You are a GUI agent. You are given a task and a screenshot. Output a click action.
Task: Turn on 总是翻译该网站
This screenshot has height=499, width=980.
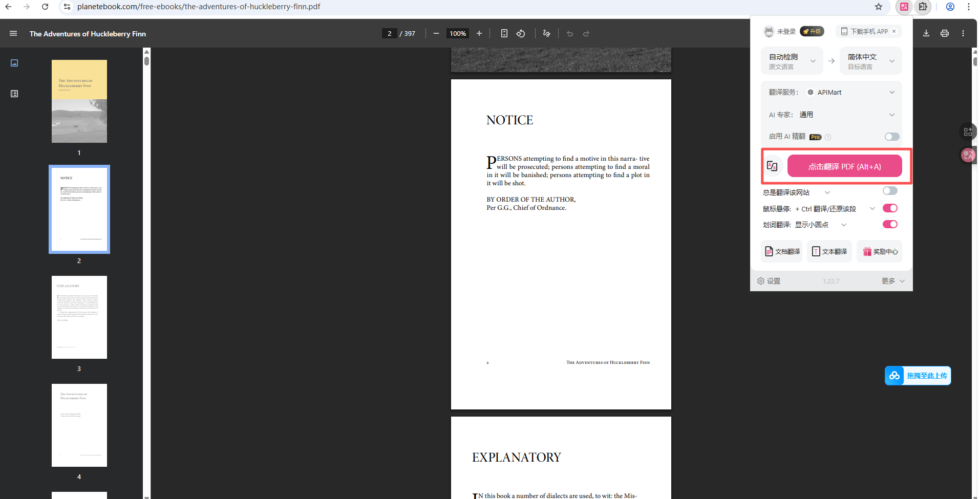pos(890,190)
